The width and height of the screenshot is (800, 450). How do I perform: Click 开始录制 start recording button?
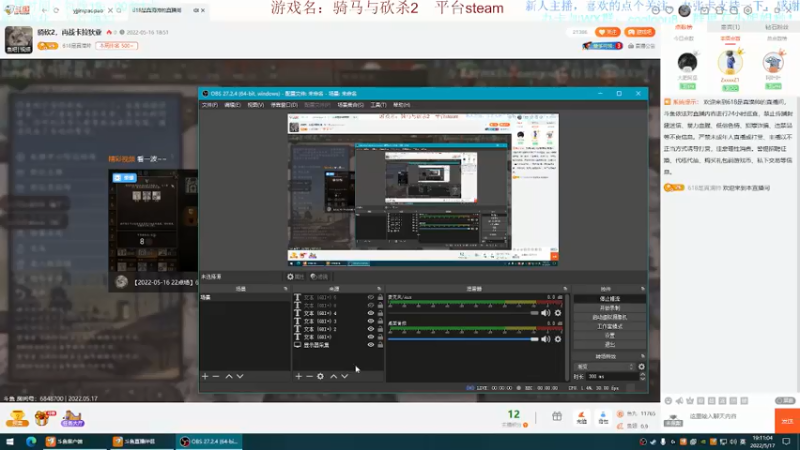click(x=610, y=308)
